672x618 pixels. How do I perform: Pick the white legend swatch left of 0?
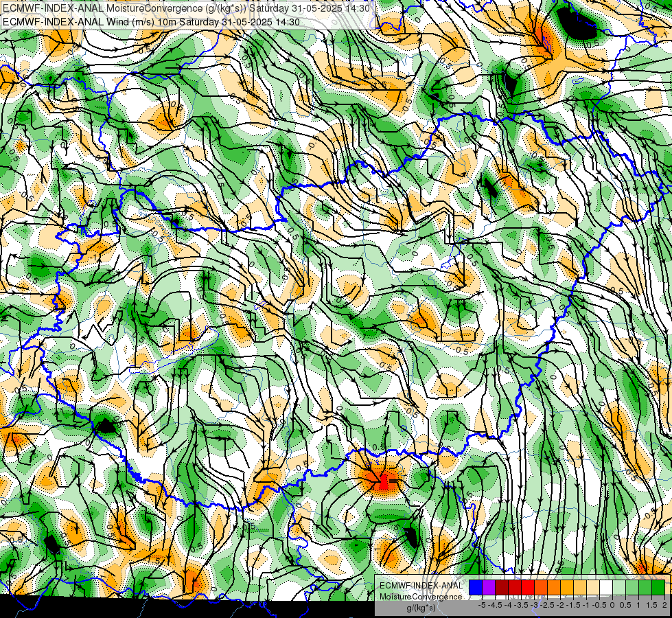(606, 587)
